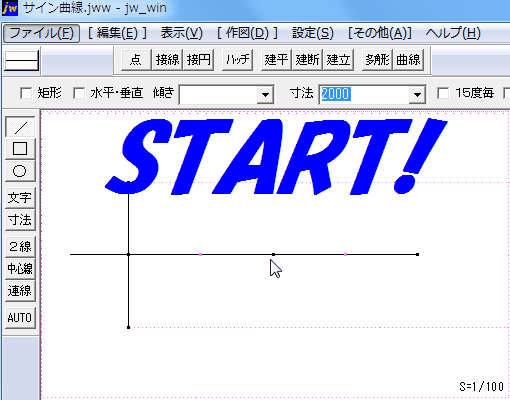Select the circle tool icon
Screen dimensions: 510x400
(x=20, y=171)
